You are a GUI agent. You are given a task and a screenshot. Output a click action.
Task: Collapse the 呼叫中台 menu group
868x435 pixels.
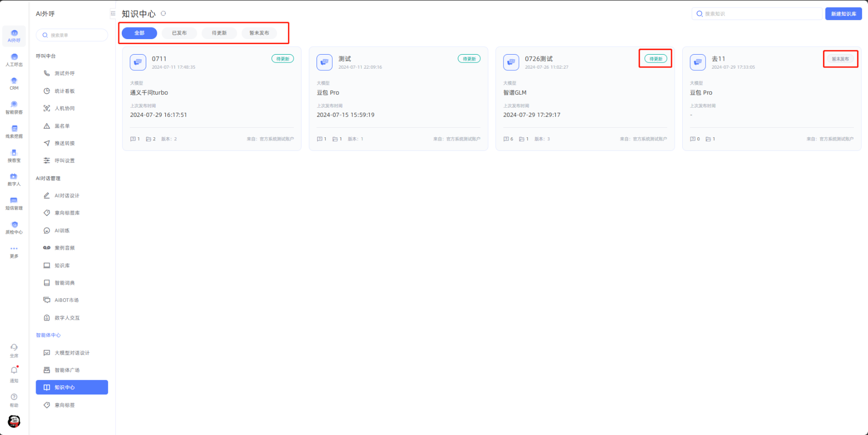point(46,56)
